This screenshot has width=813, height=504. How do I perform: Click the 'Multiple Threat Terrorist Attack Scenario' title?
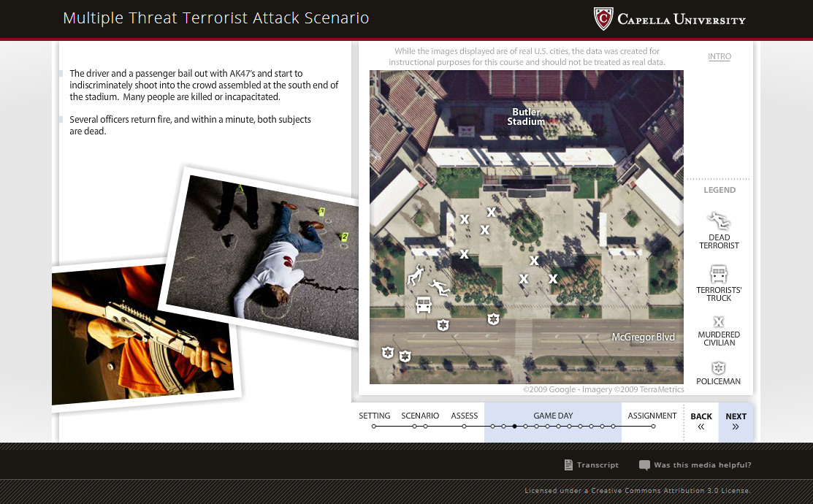pos(216,18)
